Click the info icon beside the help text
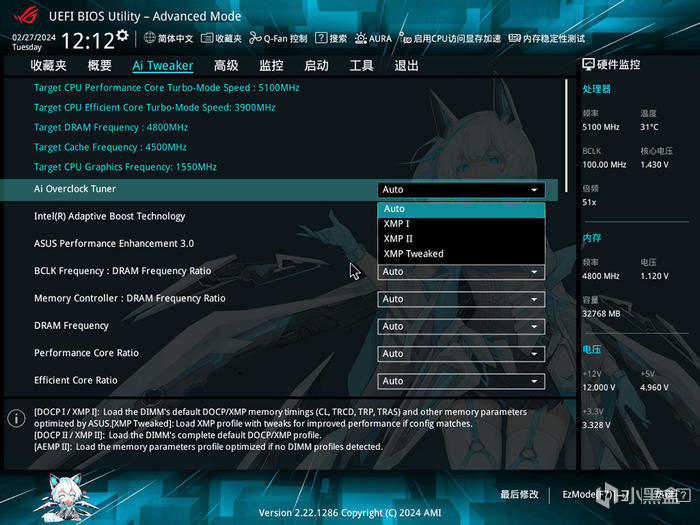This screenshot has width=700, height=525. [x=17, y=418]
